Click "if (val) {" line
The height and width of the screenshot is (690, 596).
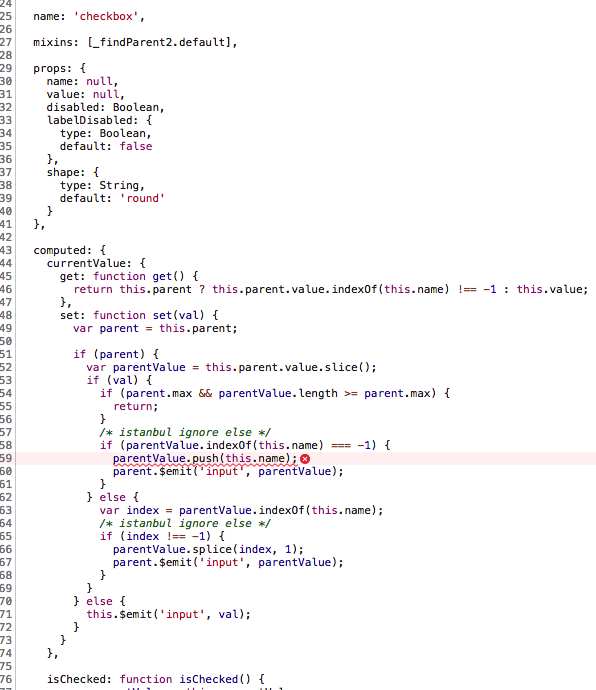click(x=119, y=381)
